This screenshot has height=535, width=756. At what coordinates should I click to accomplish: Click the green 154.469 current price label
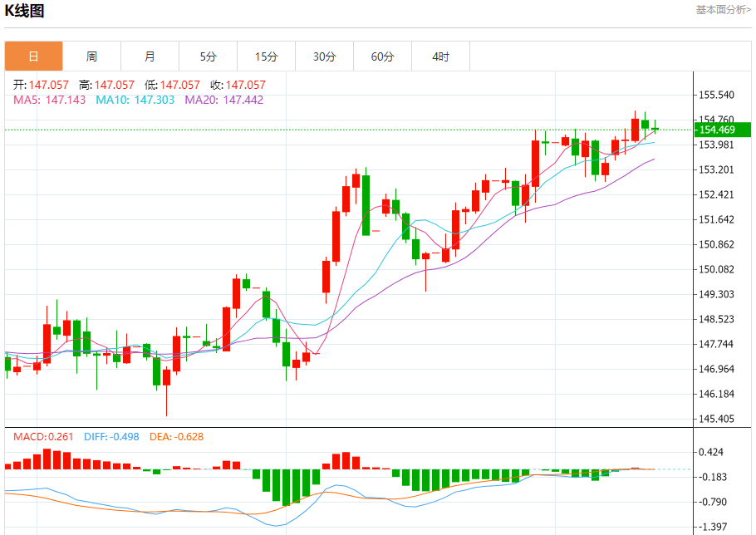click(x=723, y=130)
